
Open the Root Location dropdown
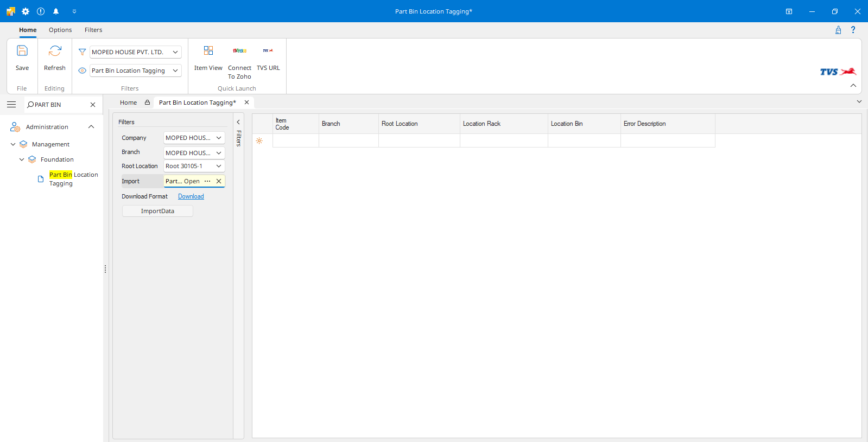[x=219, y=166]
